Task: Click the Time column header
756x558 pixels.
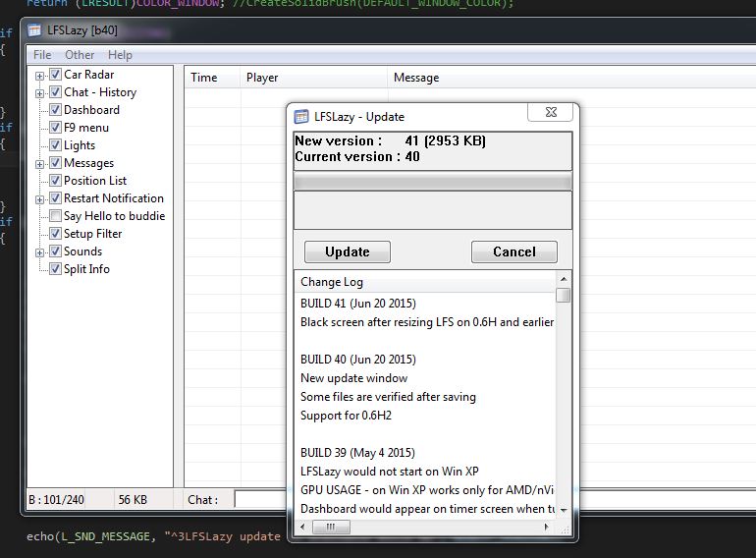Action: (212, 78)
